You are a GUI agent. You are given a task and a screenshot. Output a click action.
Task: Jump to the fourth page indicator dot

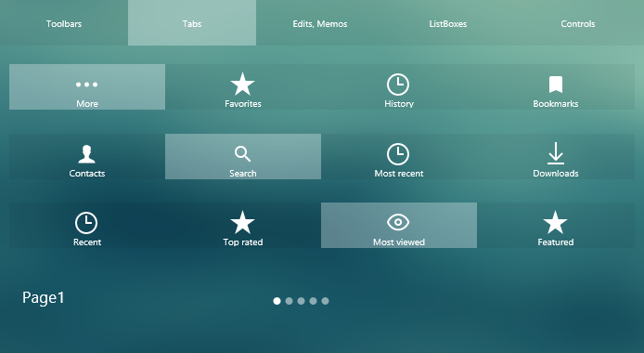pyautogui.click(x=313, y=301)
